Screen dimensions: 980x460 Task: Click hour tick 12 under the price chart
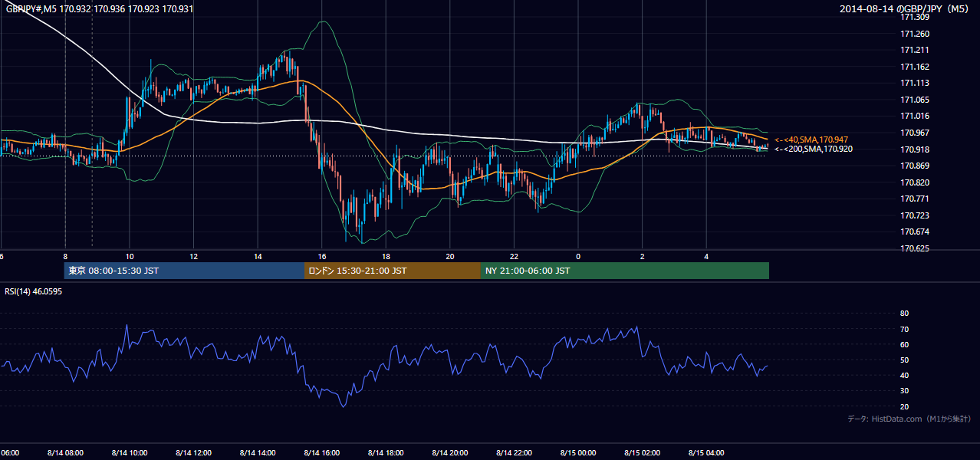(x=194, y=257)
